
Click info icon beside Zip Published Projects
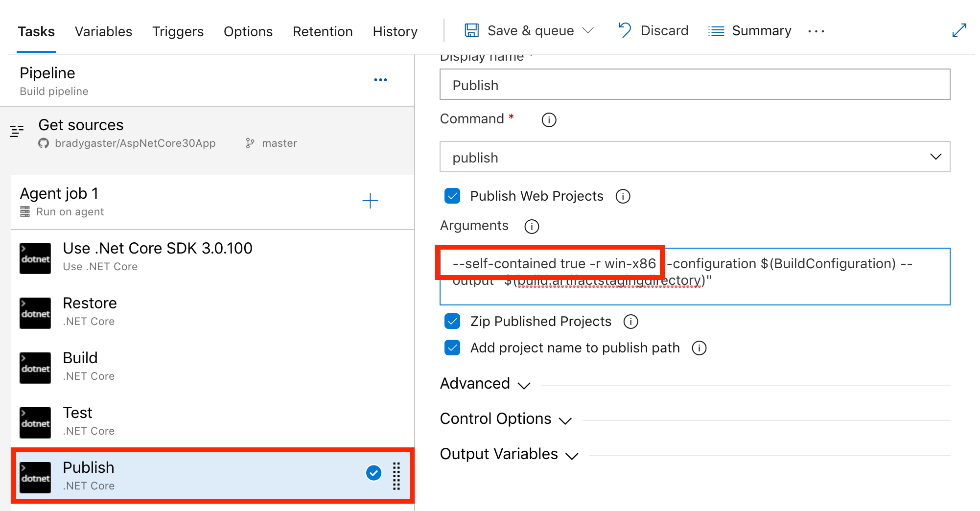tap(630, 322)
